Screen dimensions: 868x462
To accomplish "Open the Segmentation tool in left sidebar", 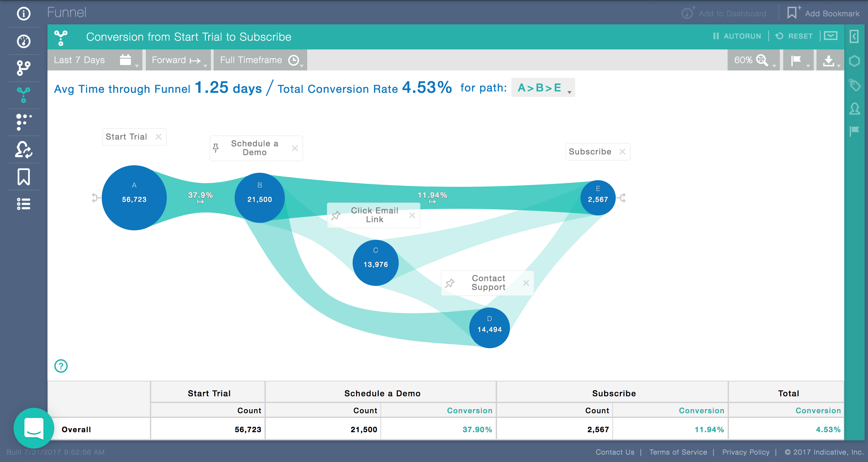I will (x=23, y=68).
